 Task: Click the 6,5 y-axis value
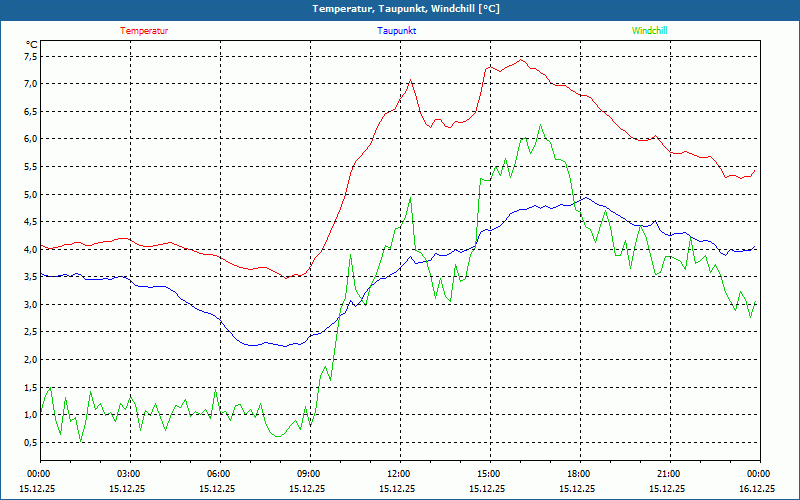(x=31, y=111)
